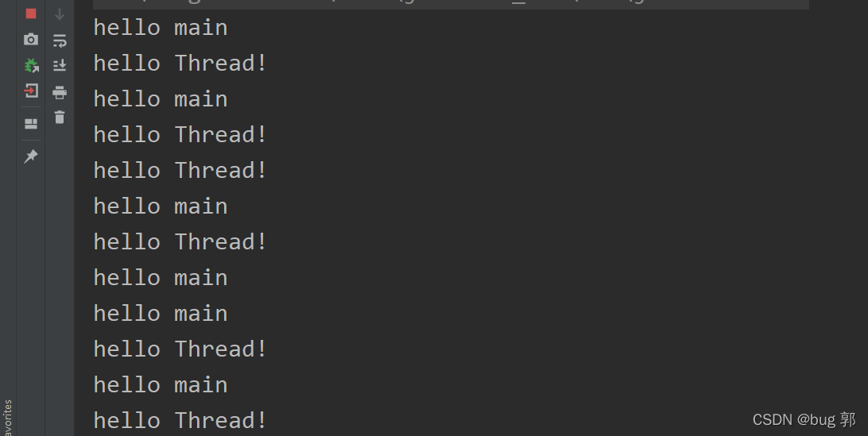Click the red exit arrow icon
Screen dimensions: 868x436
click(x=31, y=91)
